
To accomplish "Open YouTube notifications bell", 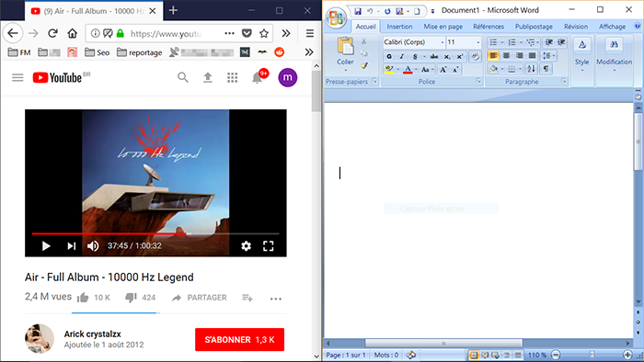I will pyautogui.click(x=257, y=77).
